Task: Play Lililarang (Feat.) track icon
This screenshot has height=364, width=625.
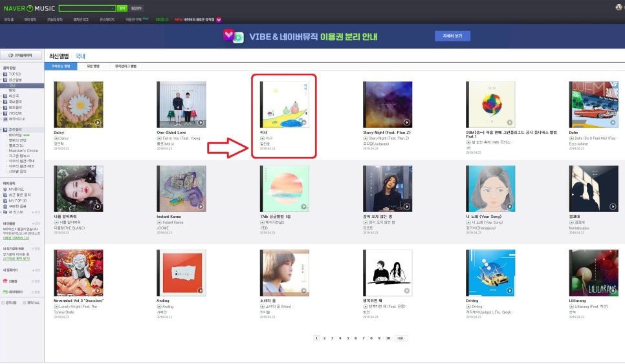Action: pos(571,306)
